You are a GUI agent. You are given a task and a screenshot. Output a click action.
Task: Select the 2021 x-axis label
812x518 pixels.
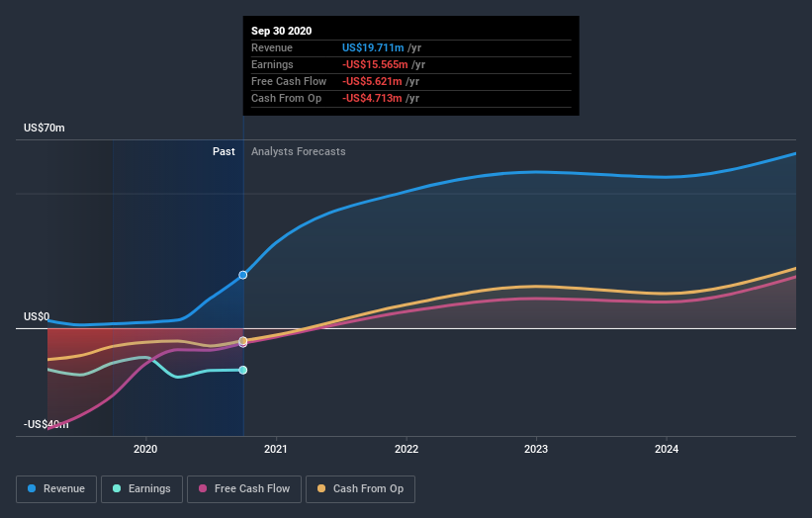276,449
